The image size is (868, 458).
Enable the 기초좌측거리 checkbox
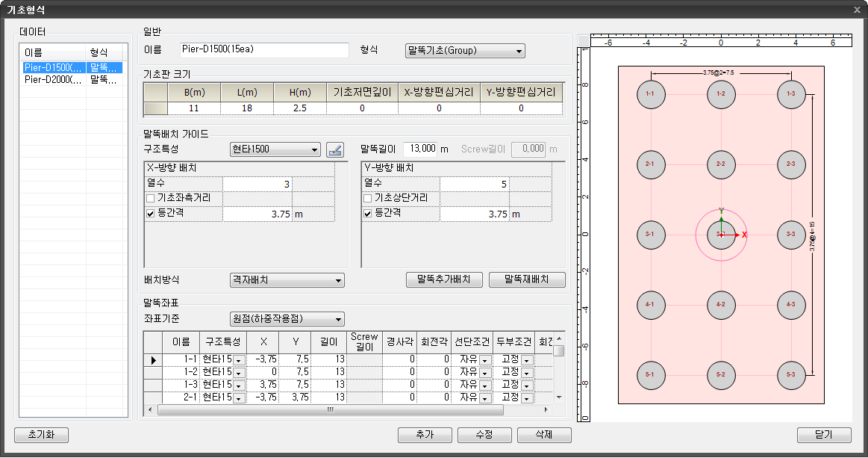tap(151, 198)
